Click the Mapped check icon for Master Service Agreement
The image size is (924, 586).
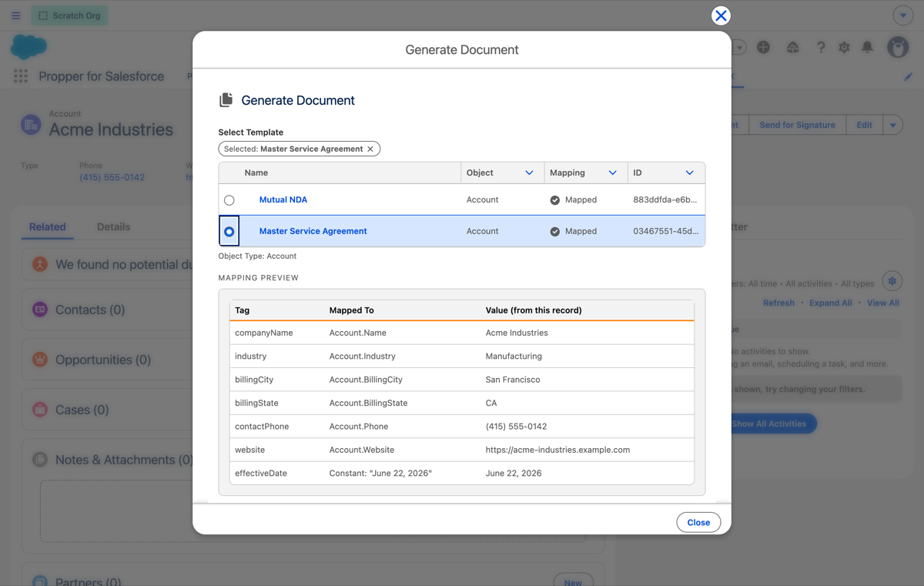[554, 231]
